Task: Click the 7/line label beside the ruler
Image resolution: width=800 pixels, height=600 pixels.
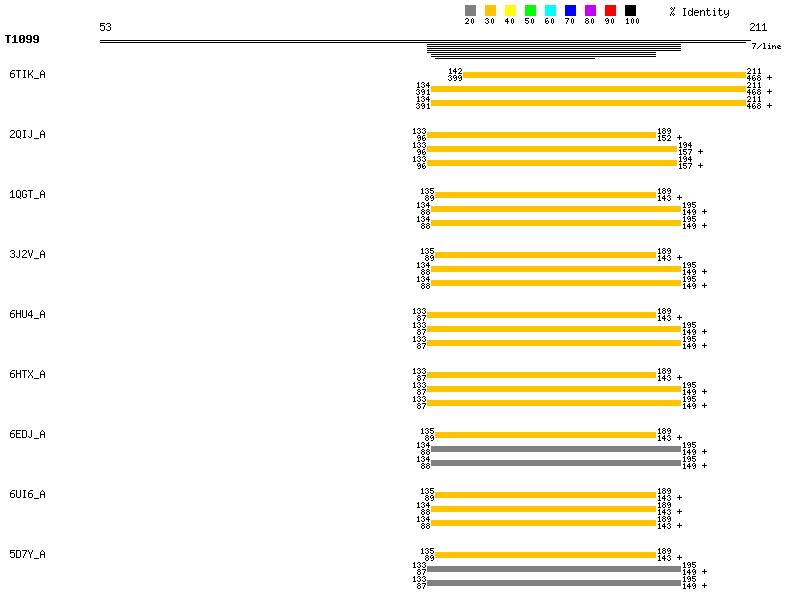Action: click(766, 47)
